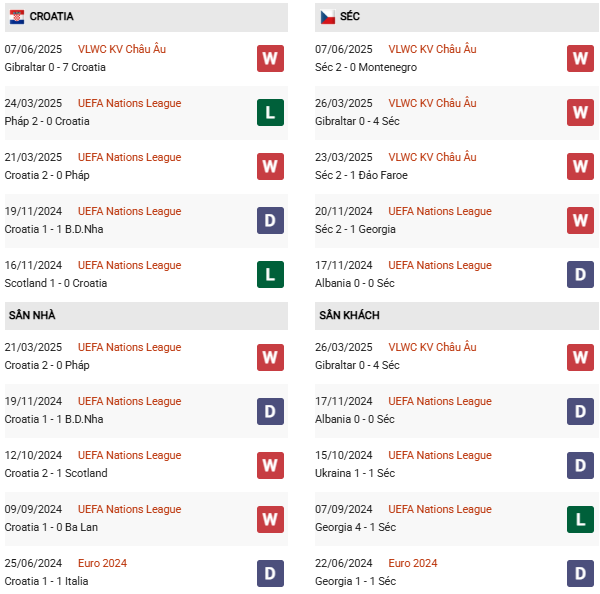Screen dimensions: 600x594
Task: Click the L badge for Pháp 2 - 0 Croatia
Action: click(270, 112)
